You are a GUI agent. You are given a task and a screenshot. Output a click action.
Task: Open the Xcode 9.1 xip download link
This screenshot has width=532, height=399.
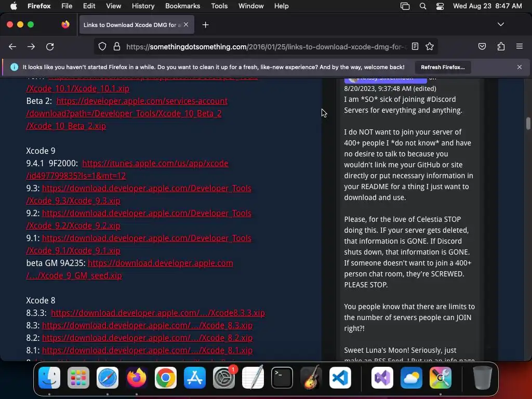point(139,244)
